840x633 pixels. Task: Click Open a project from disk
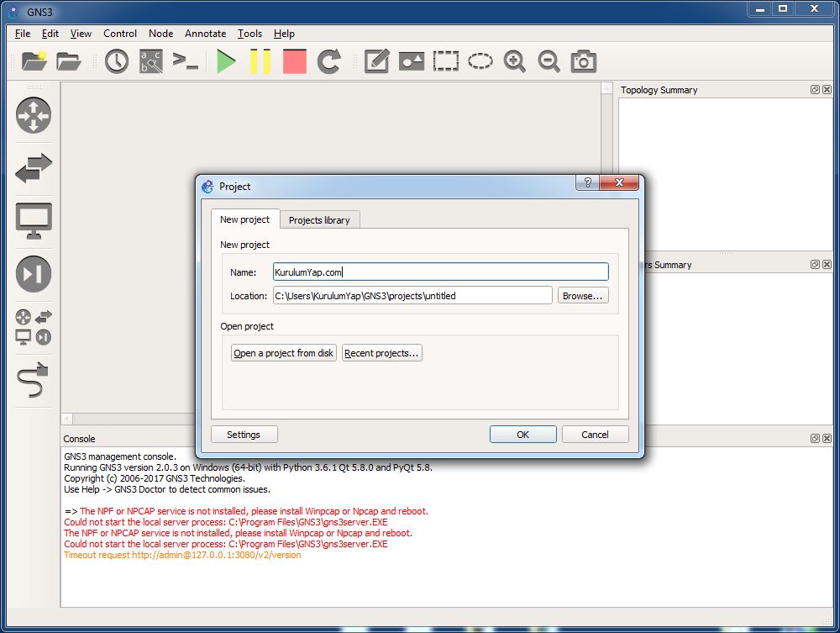pos(283,353)
